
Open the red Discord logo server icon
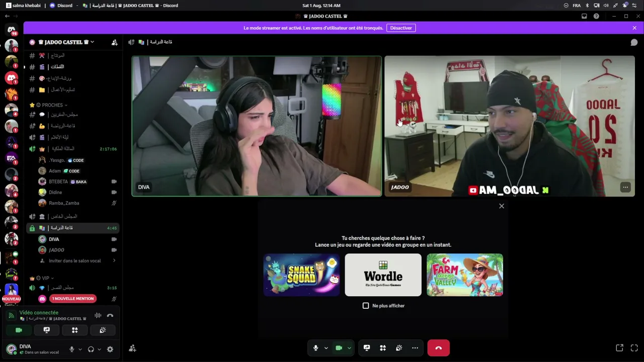coord(11,78)
